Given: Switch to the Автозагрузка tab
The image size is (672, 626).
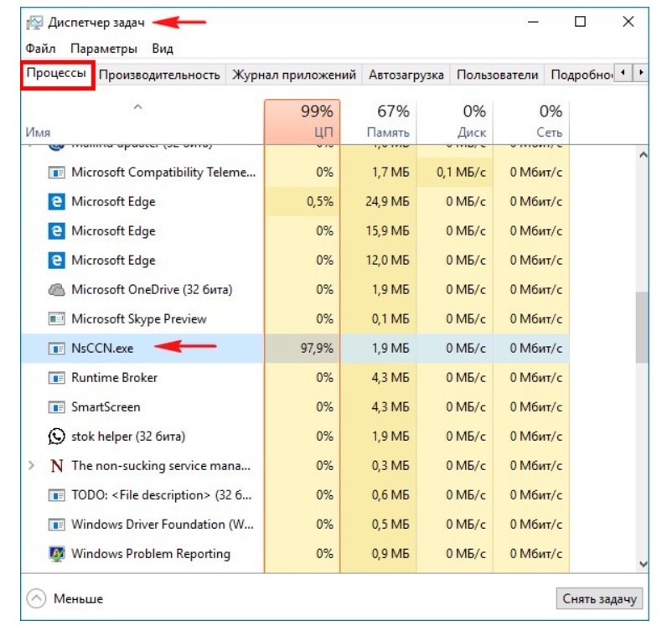Looking at the screenshot, I should tap(406, 75).
